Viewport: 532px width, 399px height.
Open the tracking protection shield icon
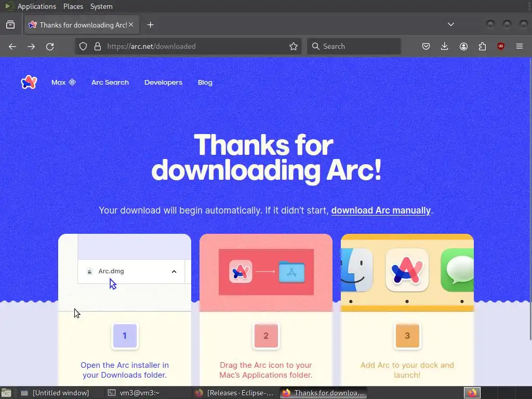pos(83,46)
